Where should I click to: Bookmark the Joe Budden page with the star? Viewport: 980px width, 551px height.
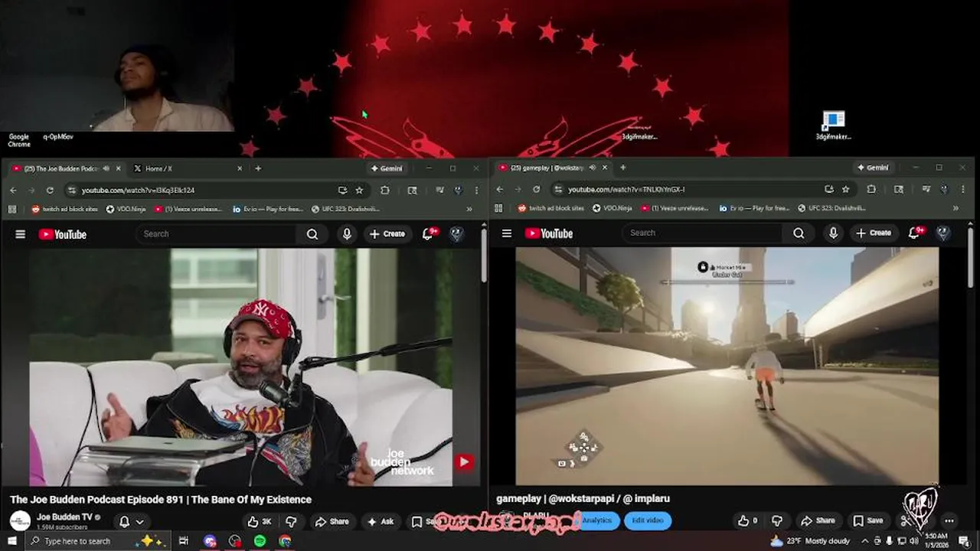(x=359, y=190)
